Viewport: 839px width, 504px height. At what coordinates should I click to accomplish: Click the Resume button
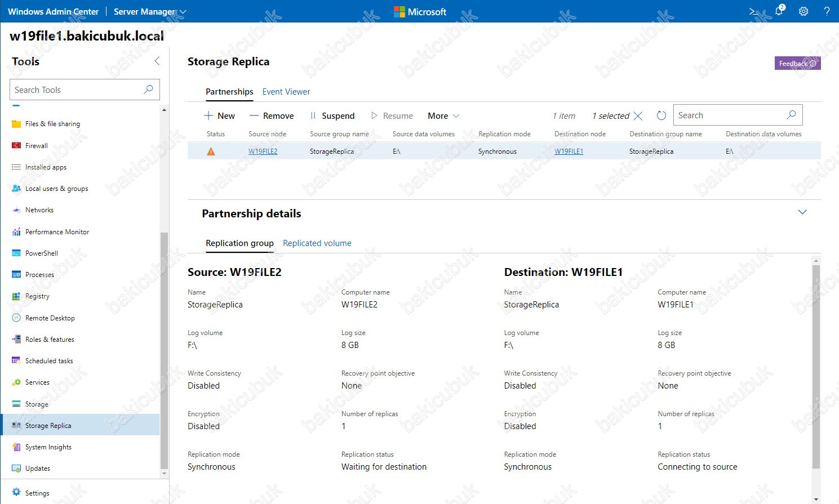coord(392,116)
